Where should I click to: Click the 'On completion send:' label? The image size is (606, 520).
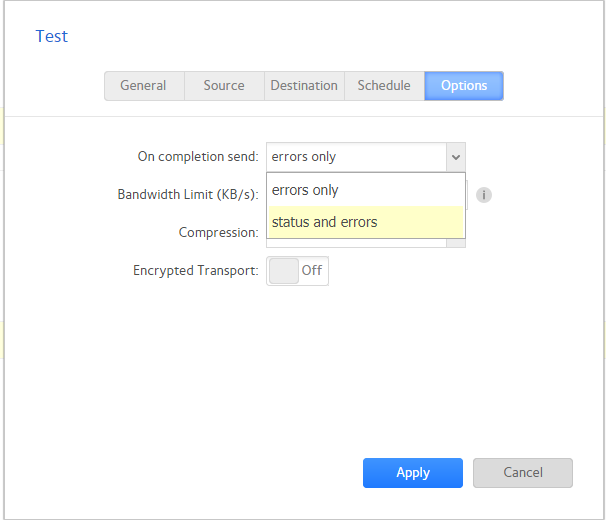pyautogui.click(x=198, y=157)
